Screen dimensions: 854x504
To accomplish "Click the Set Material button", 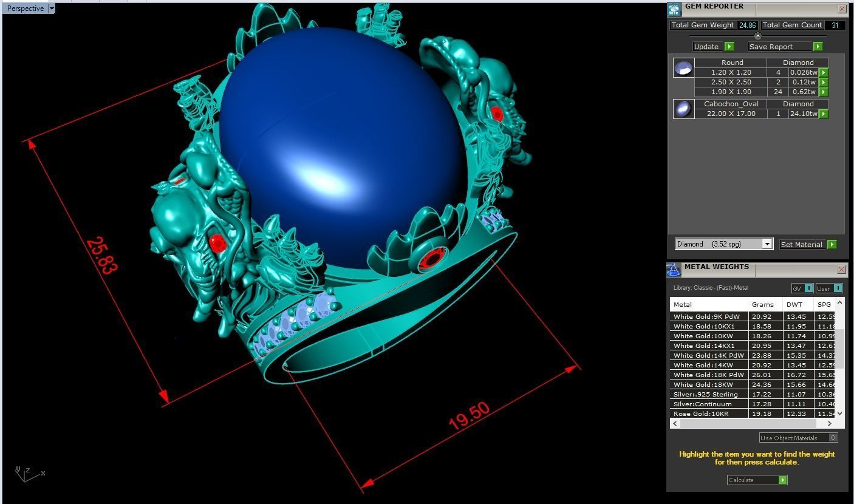I will click(x=802, y=245).
